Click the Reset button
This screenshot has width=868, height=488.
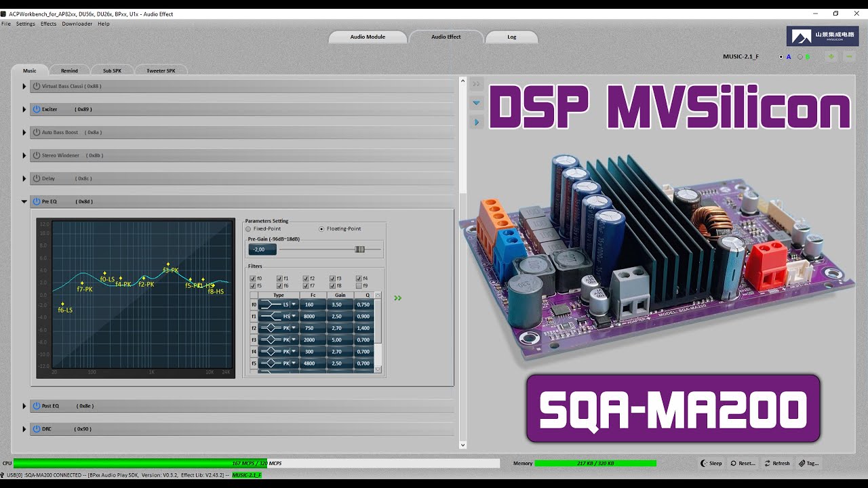click(x=743, y=464)
